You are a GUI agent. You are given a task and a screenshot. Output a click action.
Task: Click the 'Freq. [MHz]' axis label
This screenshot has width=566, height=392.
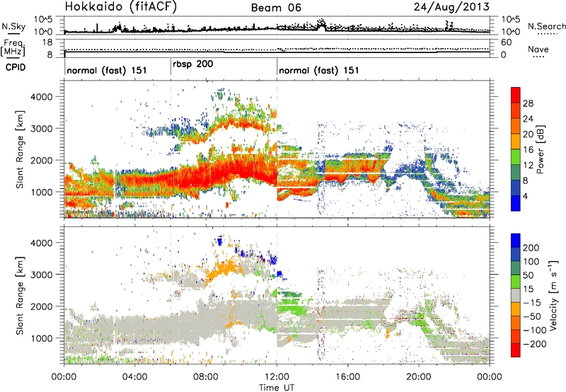13,47
